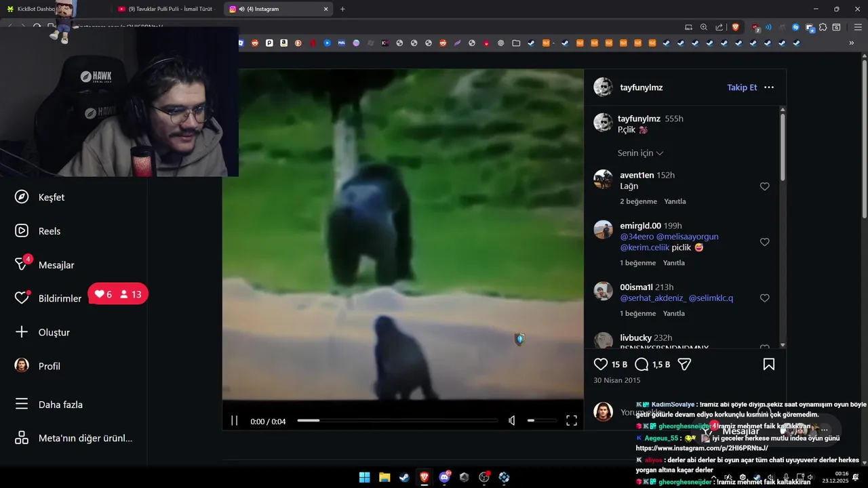Open the Brave hamburger main menu
Image resolution: width=868 pixels, height=488 pixels.
coord(858,27)
